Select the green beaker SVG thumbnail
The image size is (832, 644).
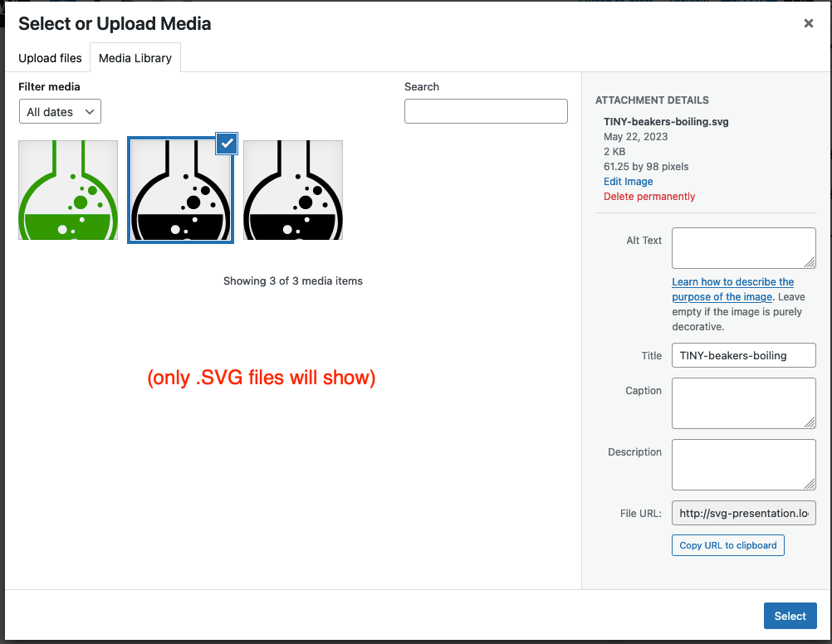click(x=68, y=190)
